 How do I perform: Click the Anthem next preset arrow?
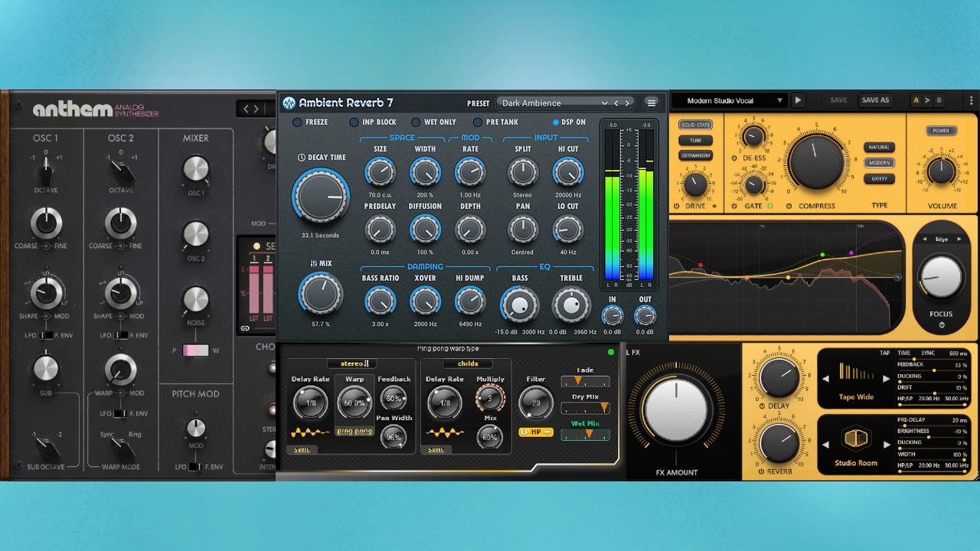click(256, 109)
